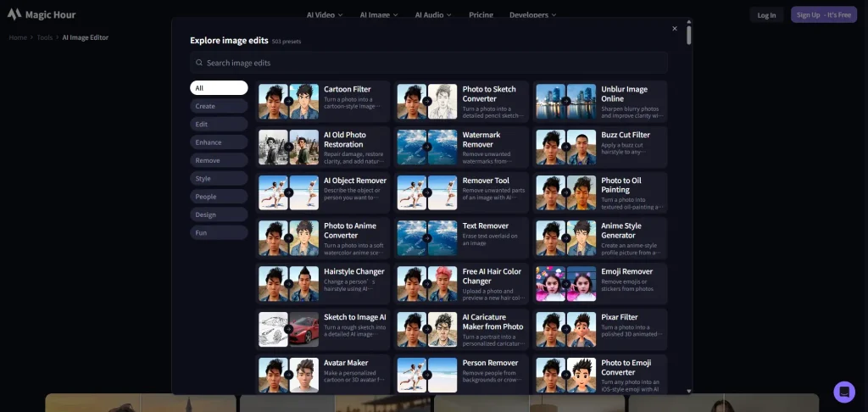Select the Remove category filter
868x412 pixels.
tap(219, 160)
